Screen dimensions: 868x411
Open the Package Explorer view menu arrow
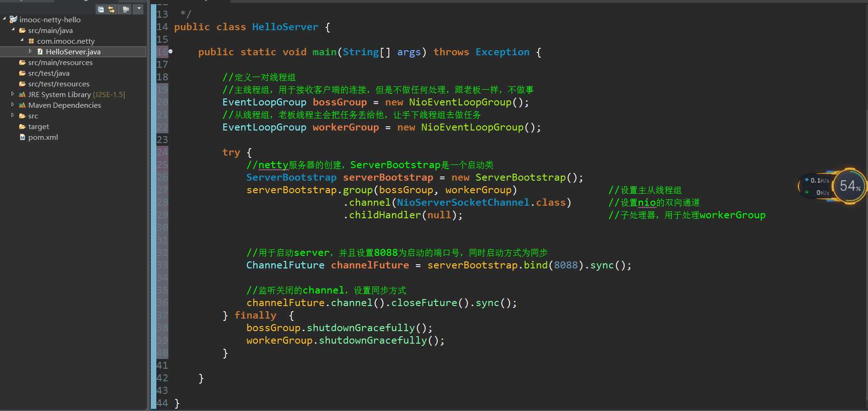139,9
